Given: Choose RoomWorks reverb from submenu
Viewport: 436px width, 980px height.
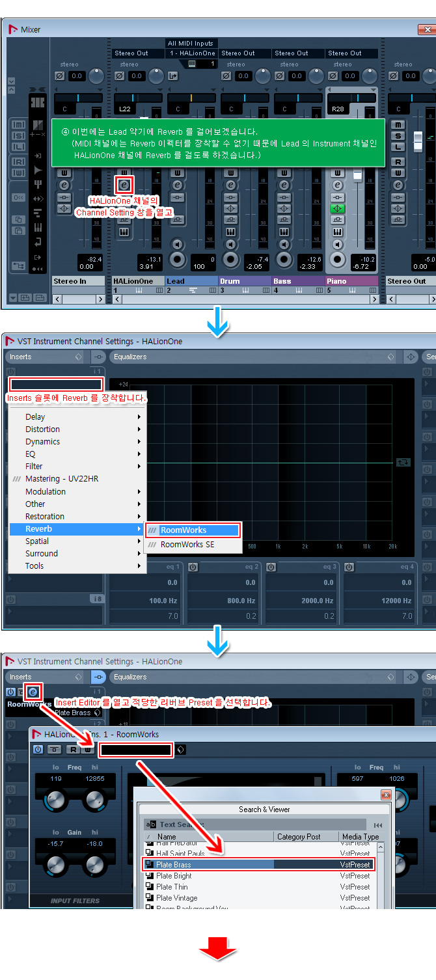Looking at the screenshot, I should coord(193,530).
